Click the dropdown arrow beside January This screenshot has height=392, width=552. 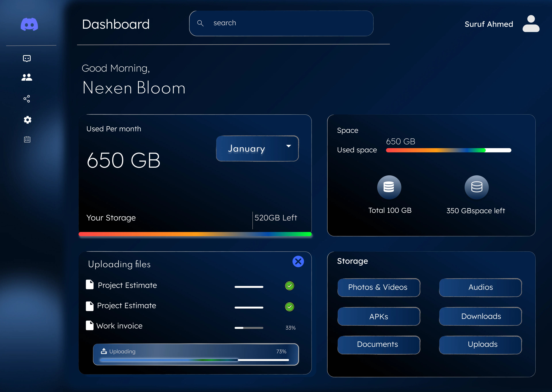point(289,146)
